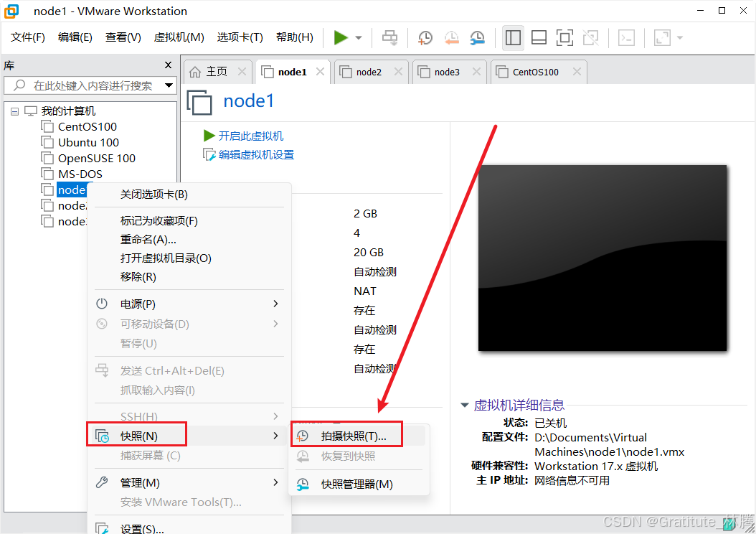Click the Unity mode toolbar icon
This screenshot has height=534, width=756.
pyautogui.click(x=590, y=37)
